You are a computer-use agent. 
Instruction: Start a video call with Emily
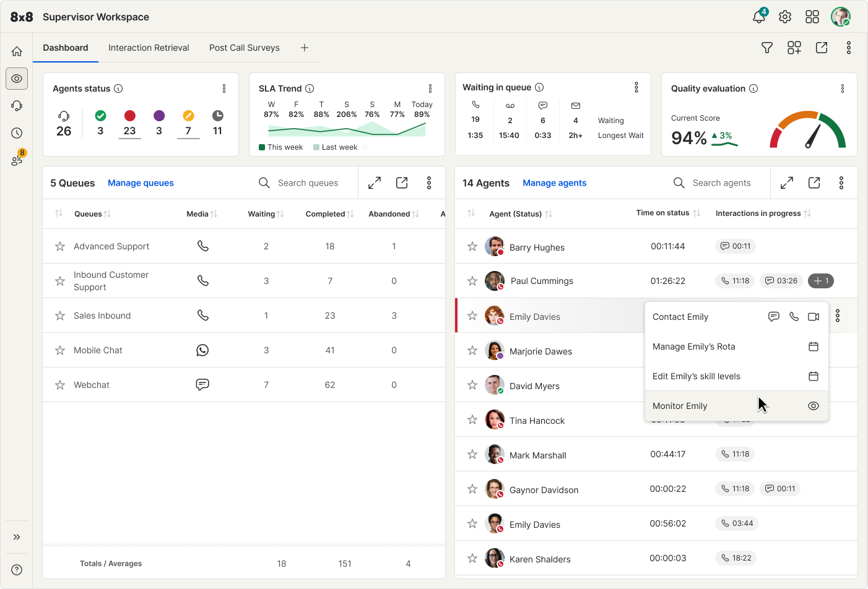click(x=814, y=317)
